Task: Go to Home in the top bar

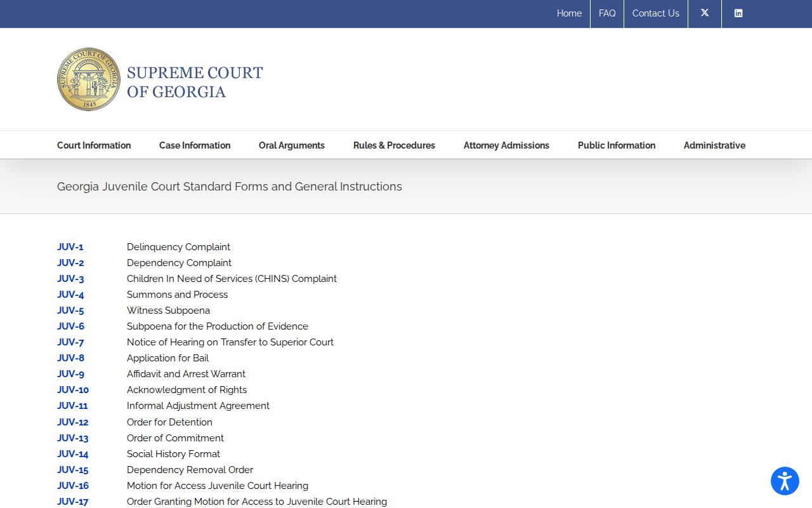Action: tap(569, 13)
